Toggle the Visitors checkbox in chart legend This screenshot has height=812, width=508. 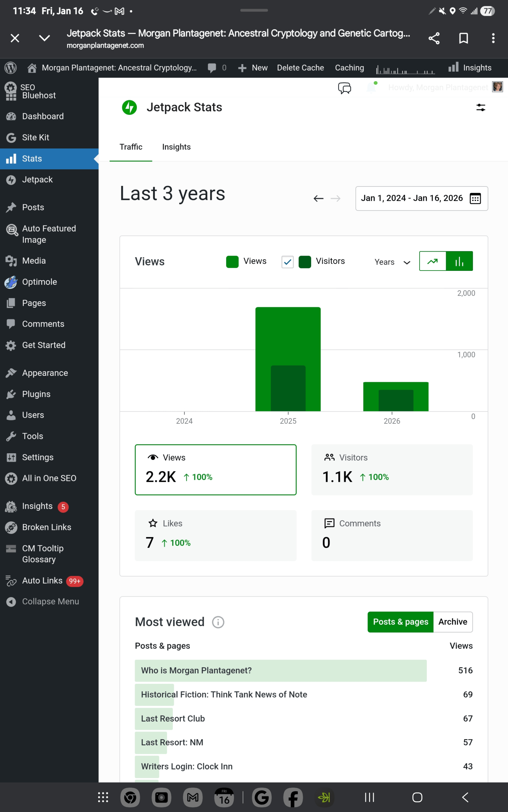click(287, 262)
